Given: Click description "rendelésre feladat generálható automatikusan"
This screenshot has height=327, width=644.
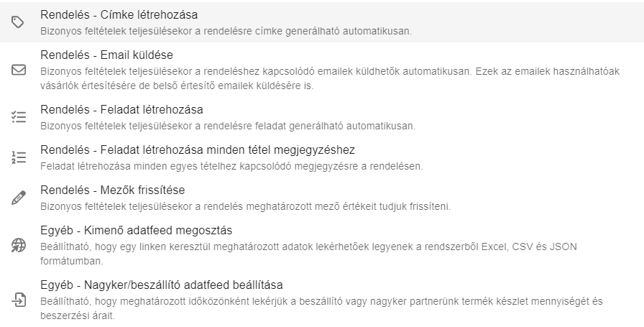Looking at the screenshot, I should [x=228, y=126].
